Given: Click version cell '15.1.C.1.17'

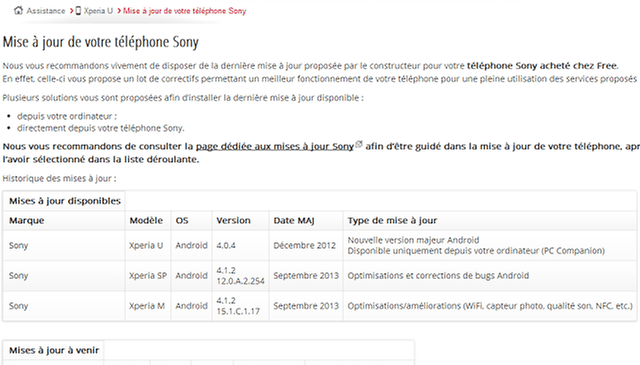Looking at the screenshot, I should pyautogui.click(x=238, y=311).
